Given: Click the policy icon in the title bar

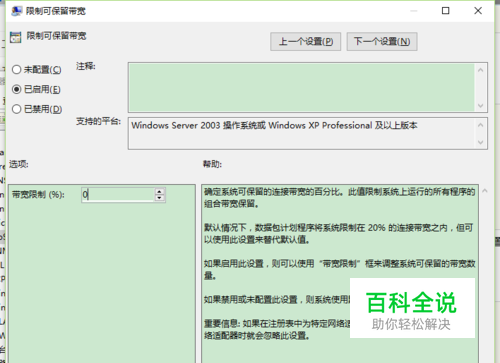Looking at the screenshot, I should [x=16, y=11].
